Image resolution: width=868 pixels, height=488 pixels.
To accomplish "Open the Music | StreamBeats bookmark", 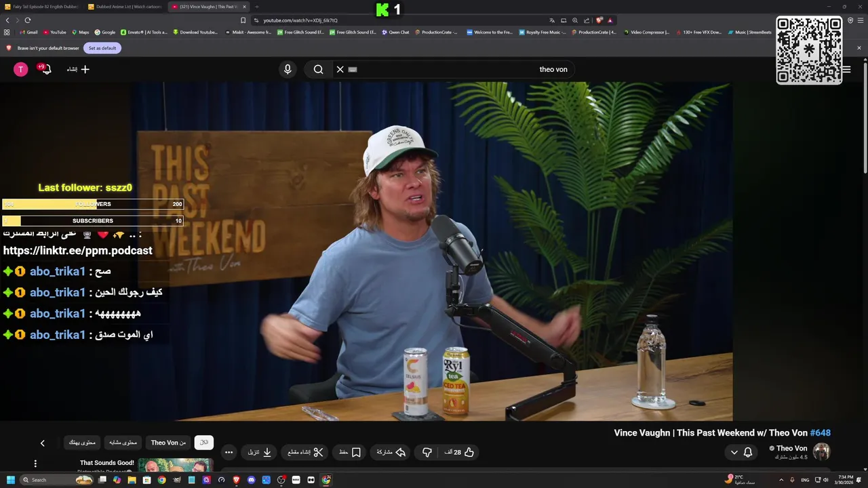I will (x=749, y=32).
